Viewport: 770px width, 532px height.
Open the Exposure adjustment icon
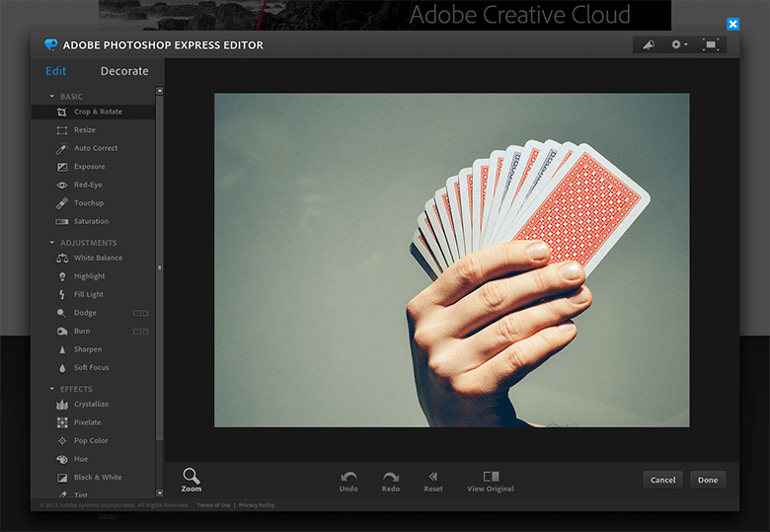(x=62, y=167)
